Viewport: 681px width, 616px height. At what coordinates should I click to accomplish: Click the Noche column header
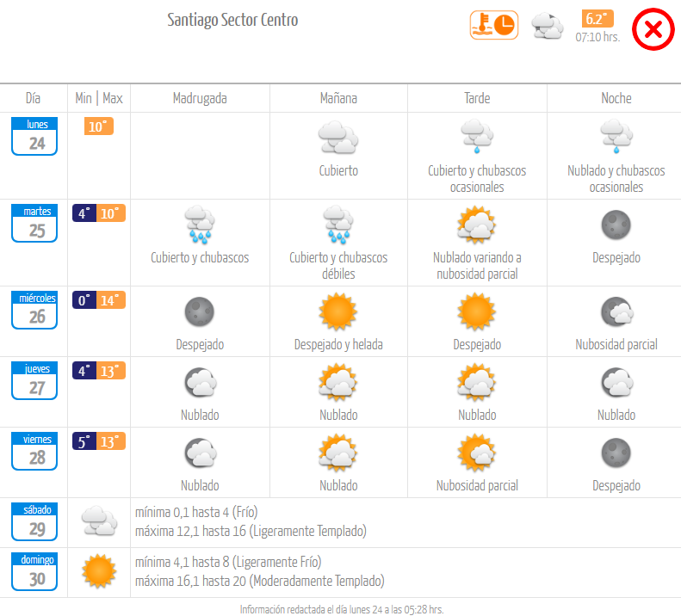tap(616, 98)
